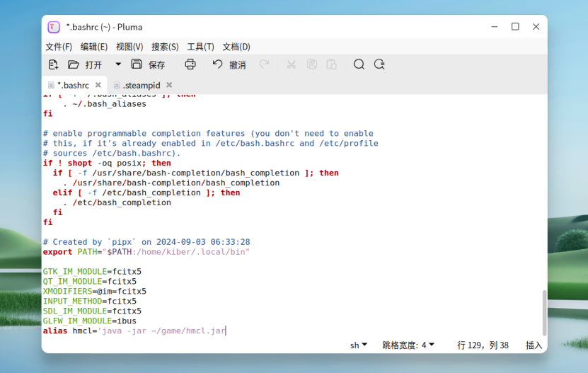Toggle the 插入 insert mode indicator
The width and height of the screenshot is (588, 373).
pos(534,345)
